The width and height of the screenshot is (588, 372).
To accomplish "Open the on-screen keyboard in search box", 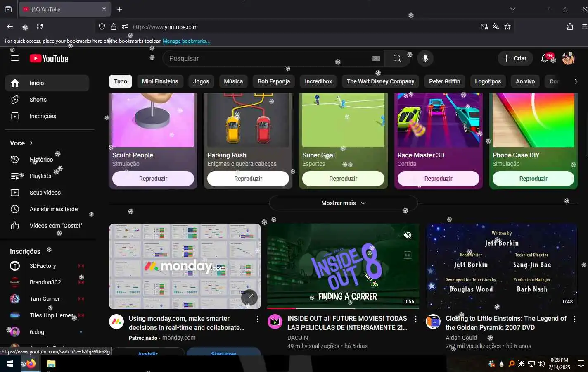I will pos(376,58).
